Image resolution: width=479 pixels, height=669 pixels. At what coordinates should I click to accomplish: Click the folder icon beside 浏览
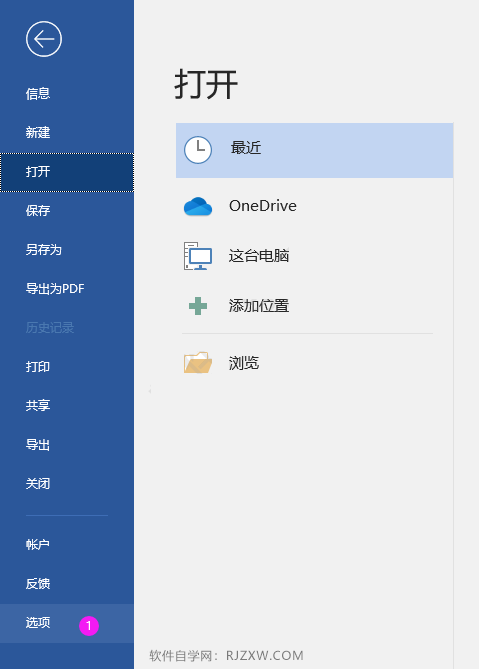198,363
